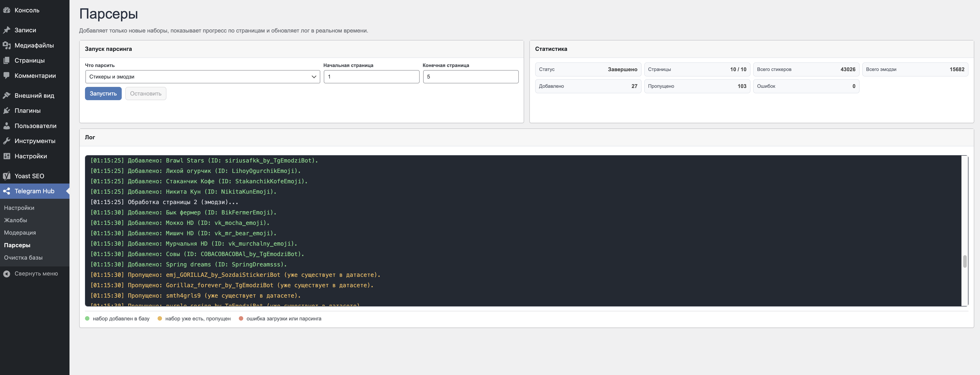Screen dimensions: 980x375
Task: Click the Telegram Hub share icon
Action: [6, 191]
